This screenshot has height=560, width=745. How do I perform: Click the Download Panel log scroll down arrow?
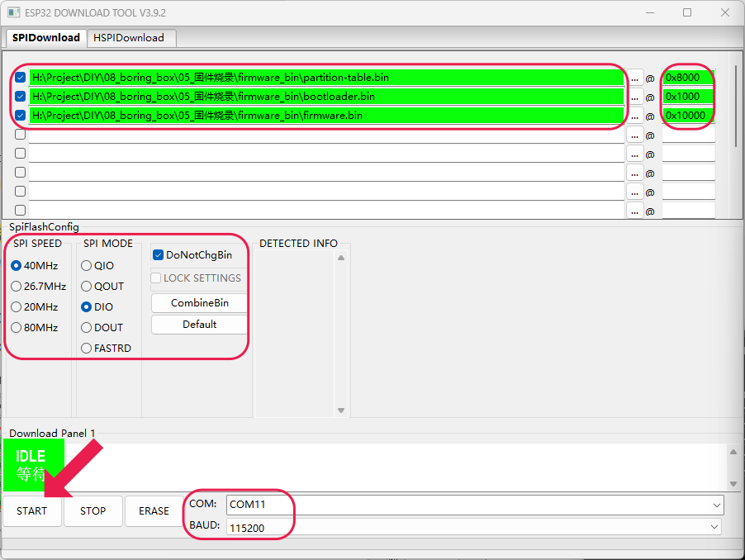point(733,484)
